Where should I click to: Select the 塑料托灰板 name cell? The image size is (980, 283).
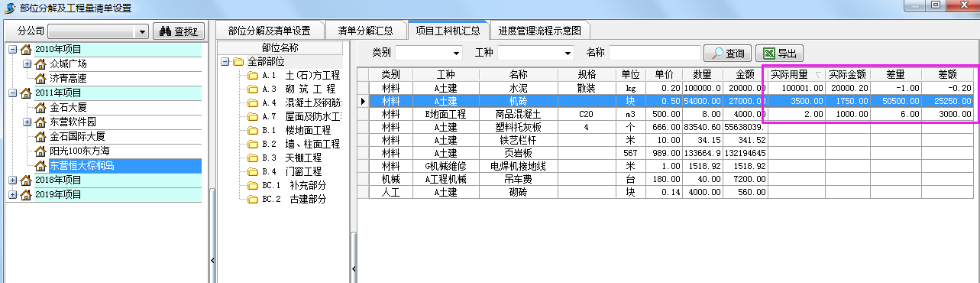click(x=518, y=127)
